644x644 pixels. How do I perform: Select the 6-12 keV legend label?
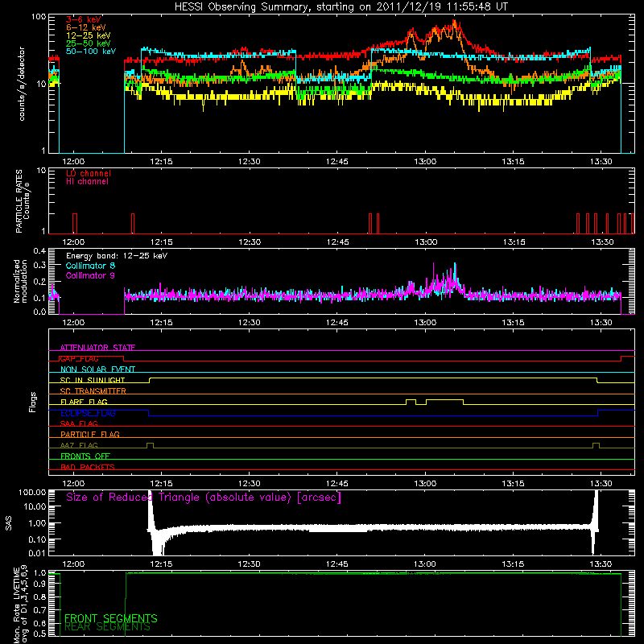click(x=86, y=27)
